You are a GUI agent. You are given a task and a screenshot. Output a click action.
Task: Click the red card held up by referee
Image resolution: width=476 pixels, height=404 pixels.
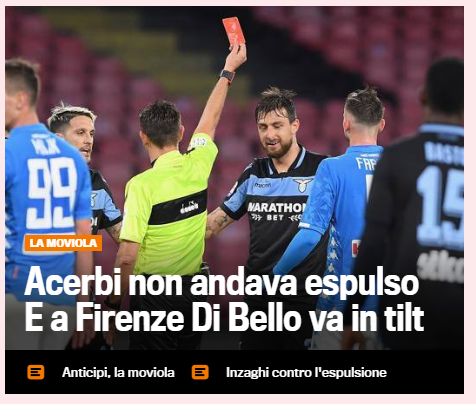[x=234, y=31]
